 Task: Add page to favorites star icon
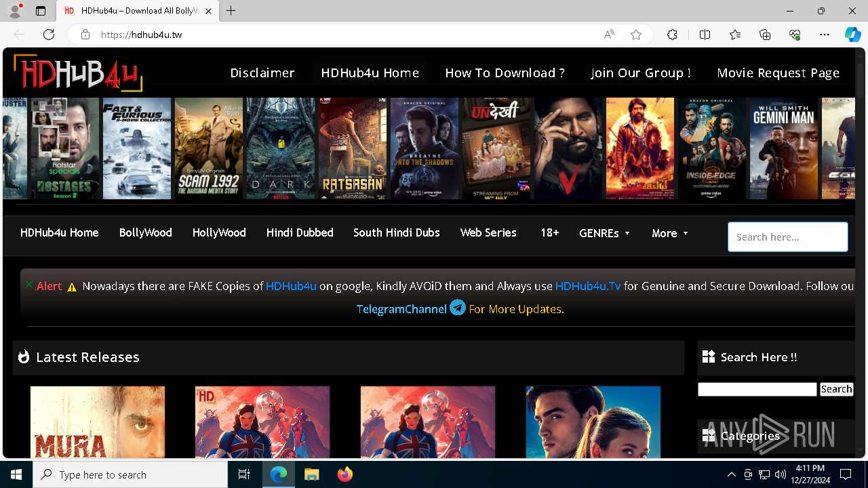tap(636, 35)
